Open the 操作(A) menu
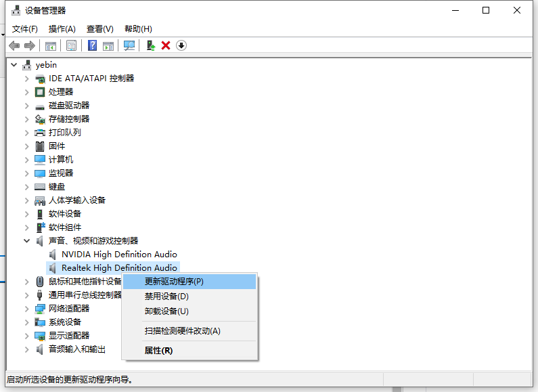Viewport: 538px width, 392px height. pyautogui.click(x=62, y=29)
